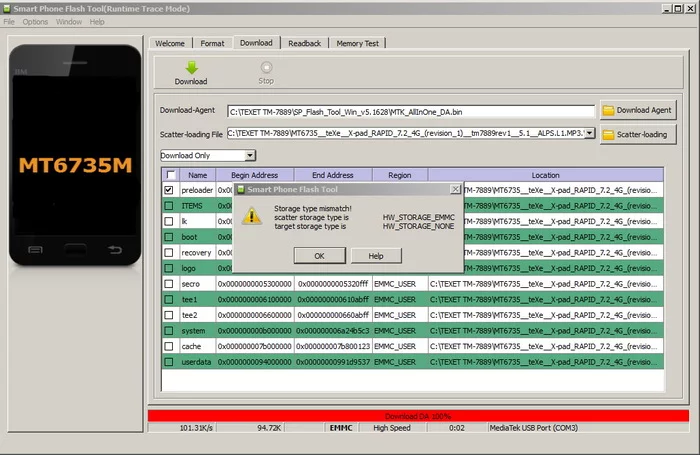Viewport: 700px width, 455px height.
Task: Click the Location column header
Action: pyautogui.click(x=546, y=175)
